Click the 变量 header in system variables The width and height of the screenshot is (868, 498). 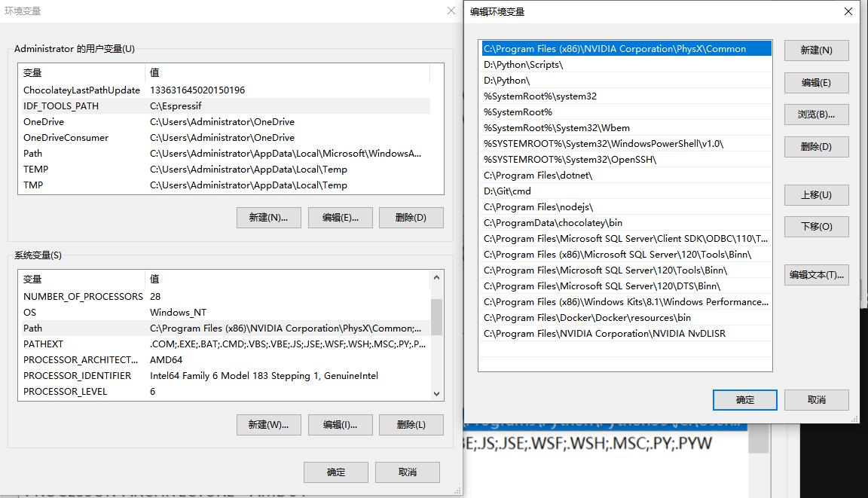point(82,280)
